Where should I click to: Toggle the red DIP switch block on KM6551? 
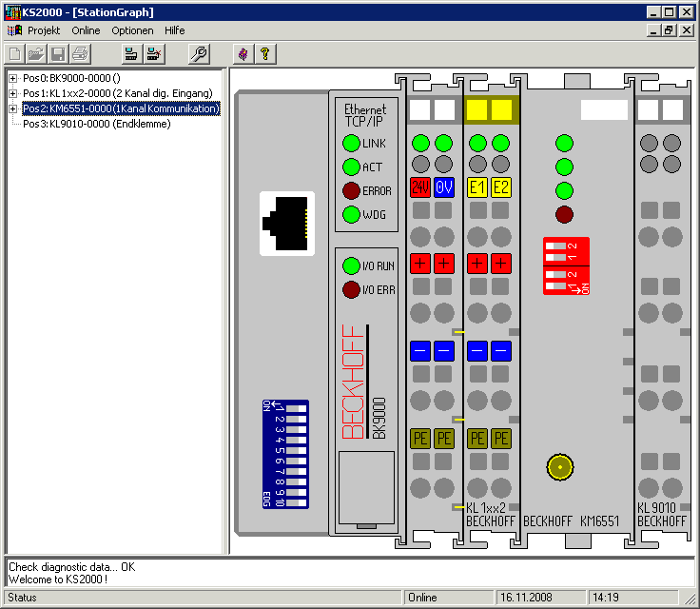(566, 266)
